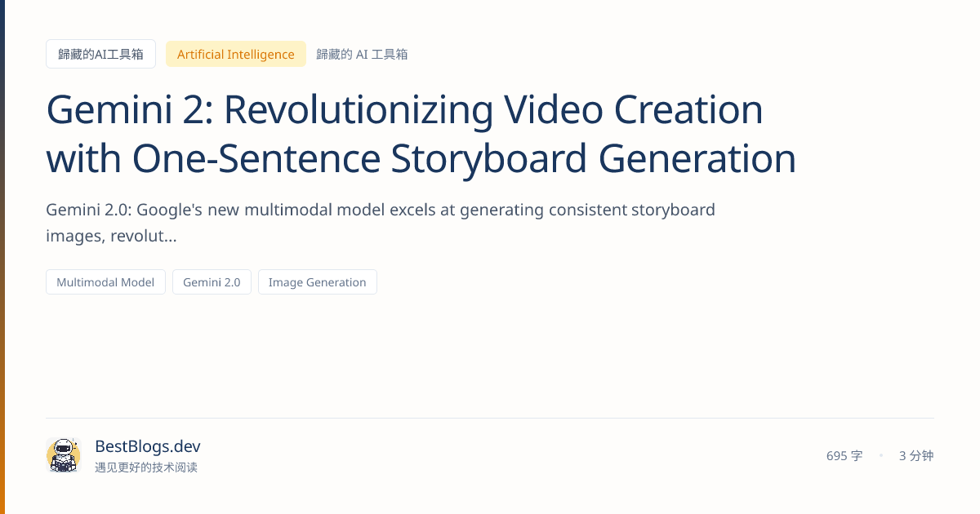Open the "歸藏的AI工具箱" source tag
980x514 pixels.
pyautogui.click(x=100, y=54)
